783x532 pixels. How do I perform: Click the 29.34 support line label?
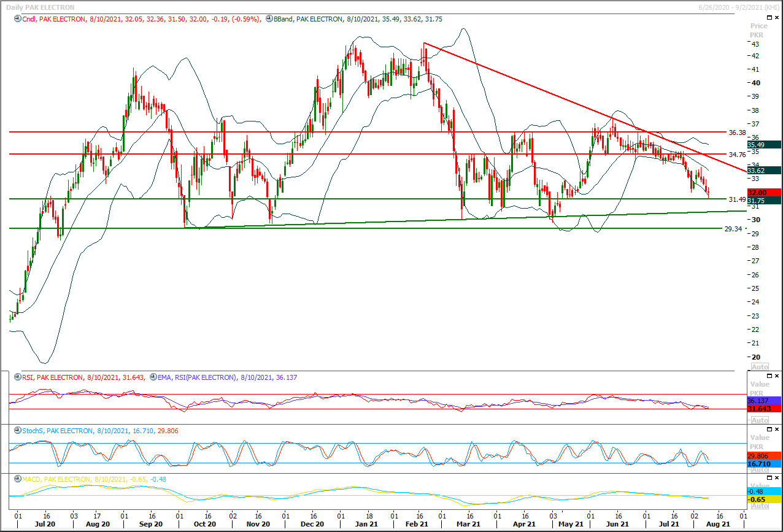click(x=733, y=228)
